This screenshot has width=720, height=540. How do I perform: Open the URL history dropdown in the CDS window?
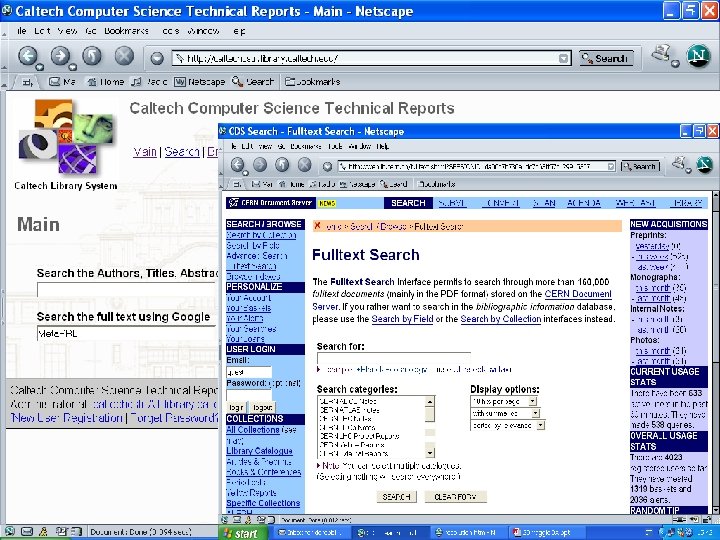point(611,166)
